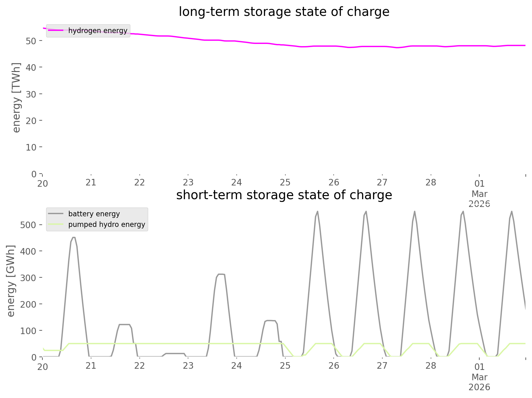The width and height of the screenshot is (532, 398).
Task: Select the gray battery legend line swatch
Action: tap(56, 214)
